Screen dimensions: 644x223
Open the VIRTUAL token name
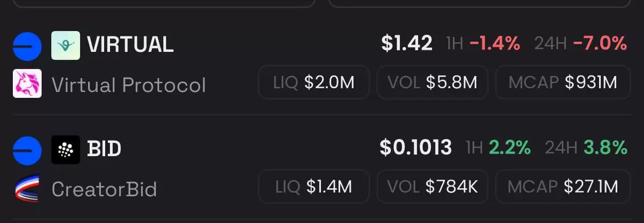(x=130, y=45)
